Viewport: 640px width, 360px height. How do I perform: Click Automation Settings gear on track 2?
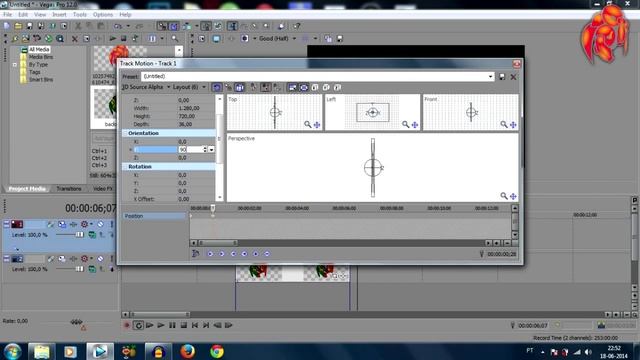click(84, 259)
